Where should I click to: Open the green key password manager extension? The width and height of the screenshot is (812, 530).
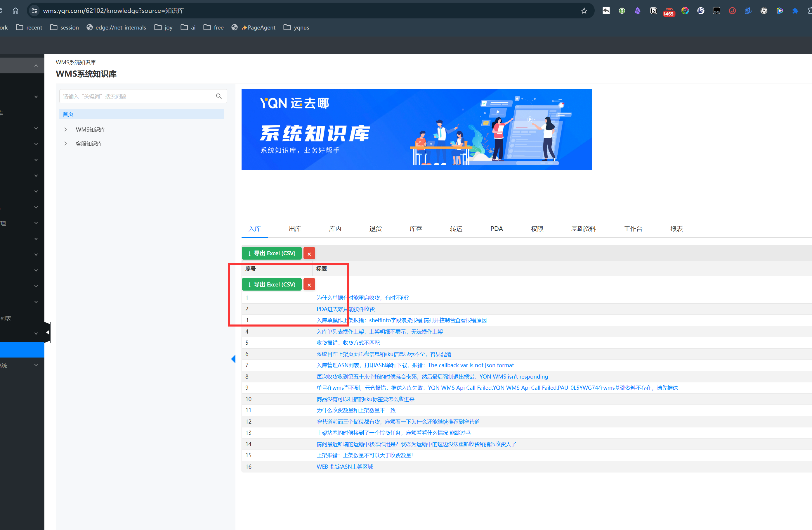pyautogui.click(x=622, y=11)
